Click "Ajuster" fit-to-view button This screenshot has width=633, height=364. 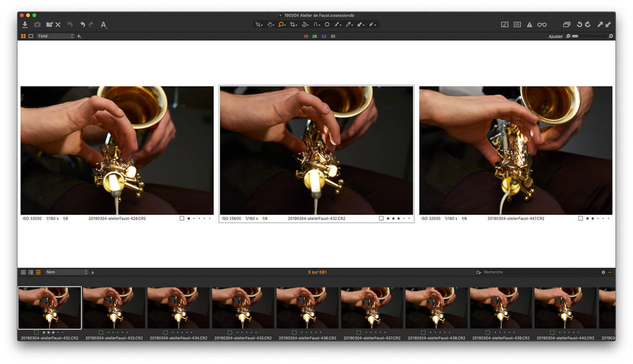tap(555, 36)
